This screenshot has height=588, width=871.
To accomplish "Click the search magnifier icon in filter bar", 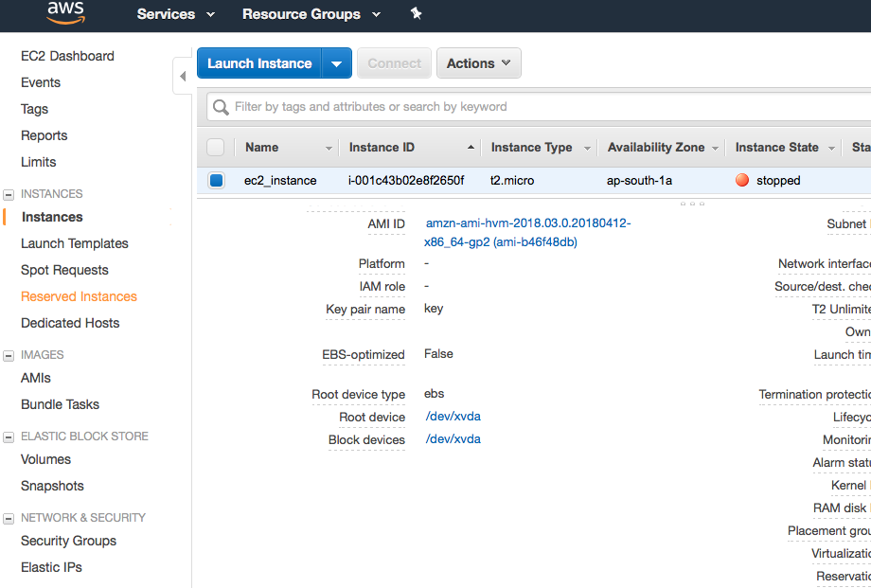I will (x=222, y=107).
